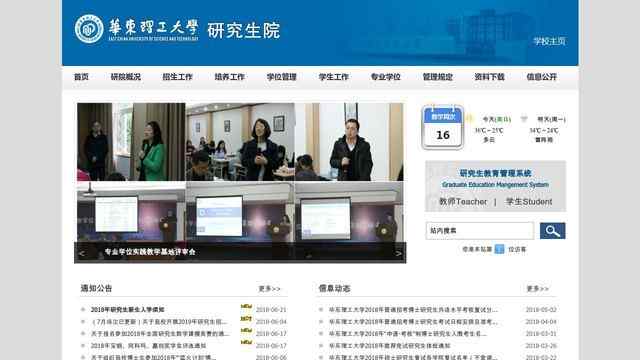Open the 专业学位 menu
Screen dimensions: 640x360
point(385,77)
